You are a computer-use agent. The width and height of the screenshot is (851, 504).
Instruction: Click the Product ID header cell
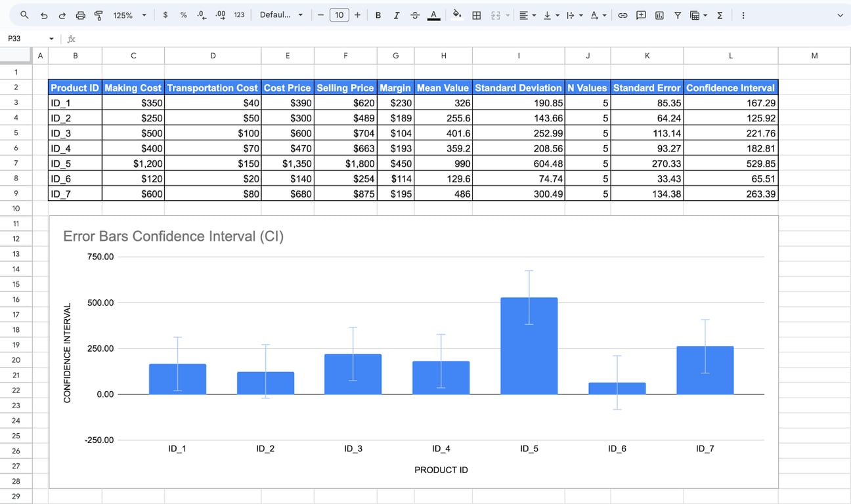(x=76, y=87)
